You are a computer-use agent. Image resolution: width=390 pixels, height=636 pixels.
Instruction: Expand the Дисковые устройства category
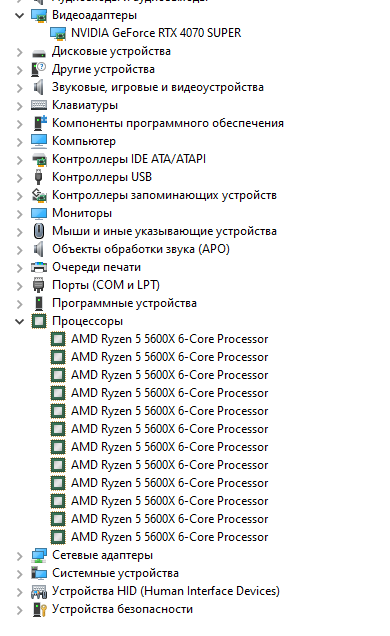point(19,52)
